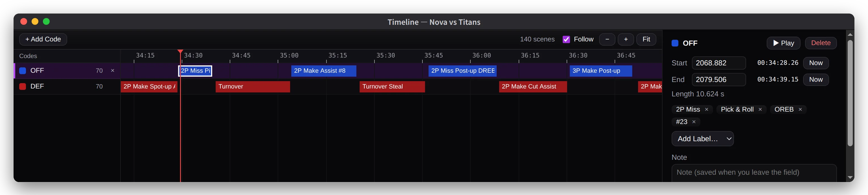Click the End time input field
Viewport: 868px width, 195px height.
719,80
